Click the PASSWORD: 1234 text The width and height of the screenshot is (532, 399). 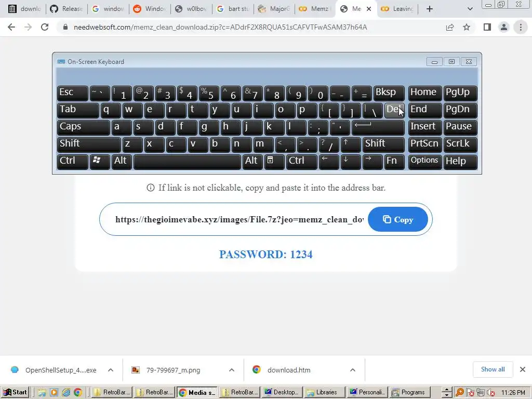click(x=265, y=255)
